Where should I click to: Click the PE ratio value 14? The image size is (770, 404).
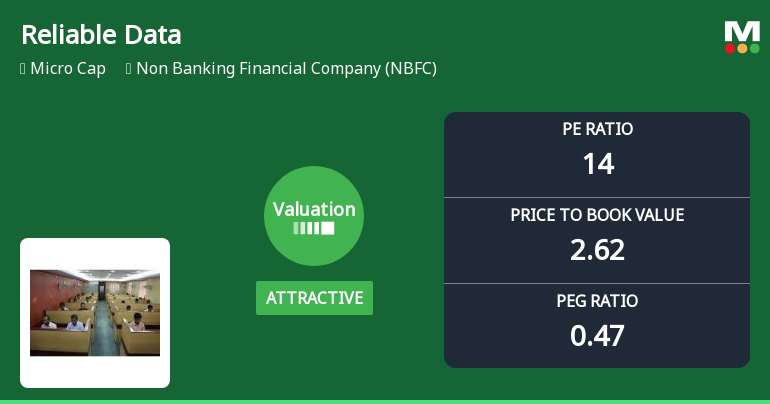[x=597, y=163]
